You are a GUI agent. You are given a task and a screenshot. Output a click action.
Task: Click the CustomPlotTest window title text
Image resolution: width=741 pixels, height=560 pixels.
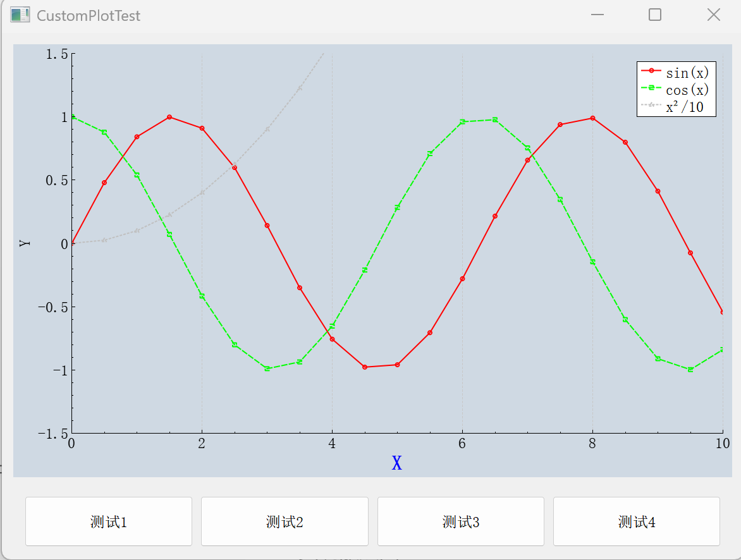(x=89, y=16)
